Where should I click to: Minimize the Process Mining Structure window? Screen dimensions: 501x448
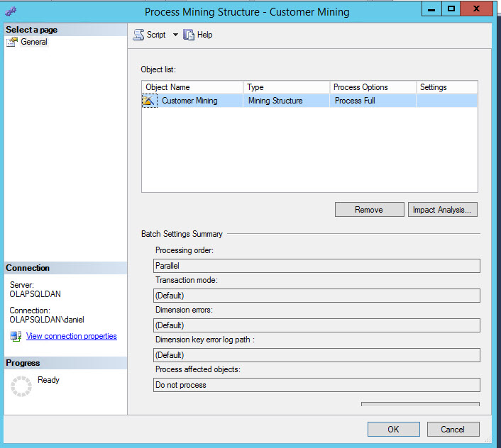pos(431,9)
